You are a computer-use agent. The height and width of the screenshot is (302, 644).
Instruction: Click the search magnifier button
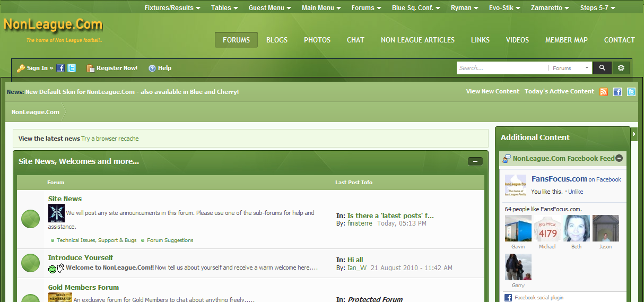coord(602,68)
